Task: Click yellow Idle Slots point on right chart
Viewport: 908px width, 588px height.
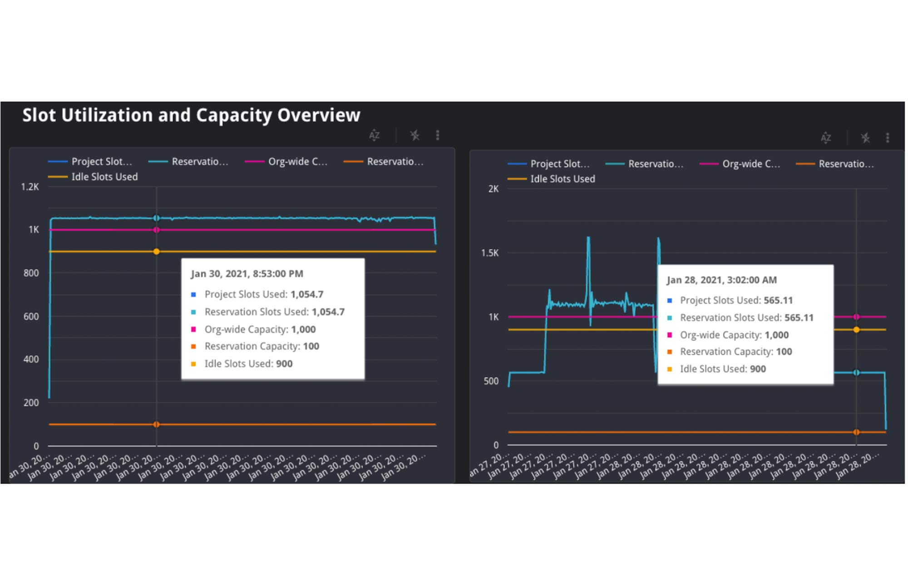Action: (856, 330)
